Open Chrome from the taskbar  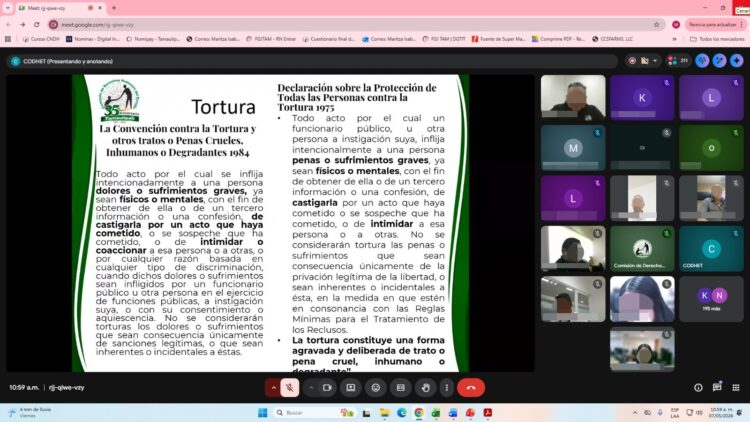(x=419, y=412)
